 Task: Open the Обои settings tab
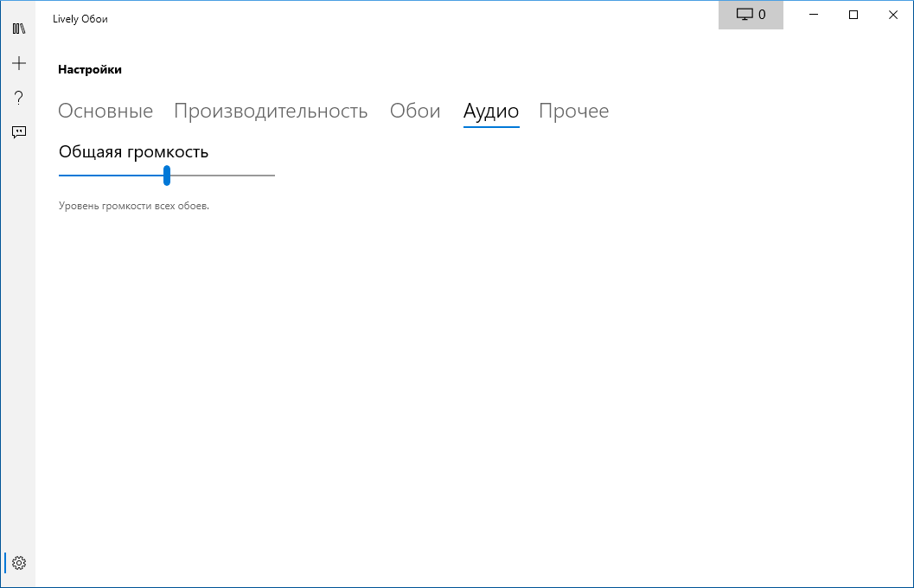[x=415, y=111]
